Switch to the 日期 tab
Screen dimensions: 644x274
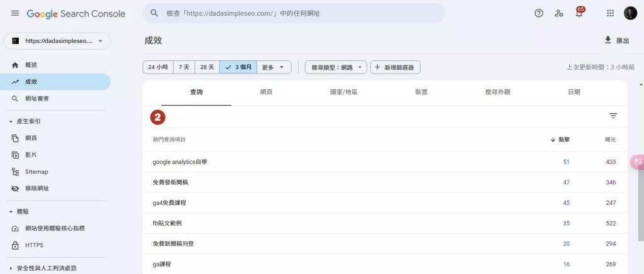click(x=574, y=92)
